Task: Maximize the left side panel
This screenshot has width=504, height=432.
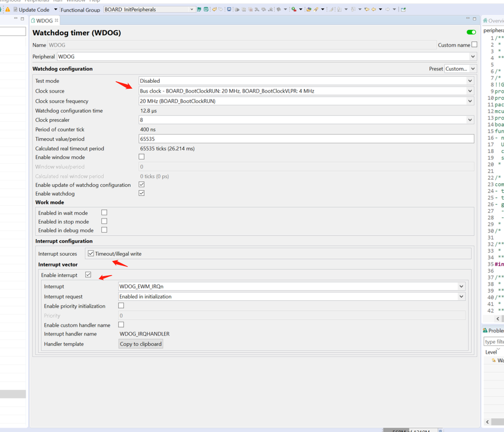Action: 22,19
